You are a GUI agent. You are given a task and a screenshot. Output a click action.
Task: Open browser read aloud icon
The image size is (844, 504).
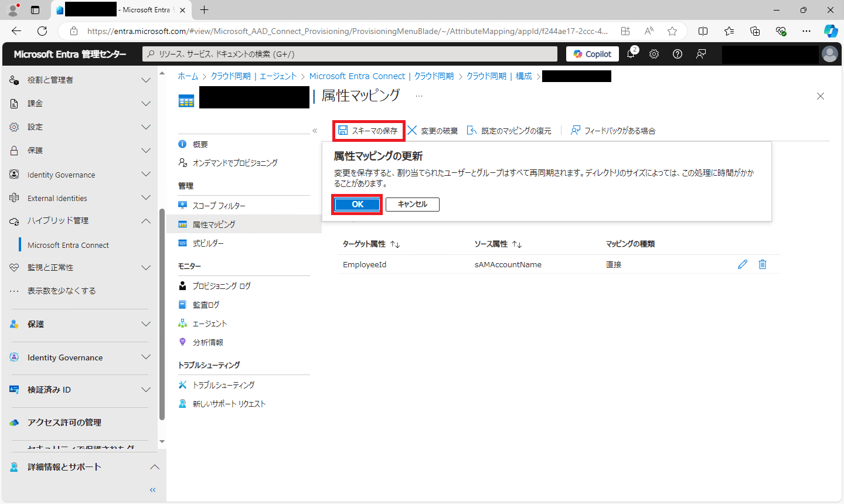649,31
